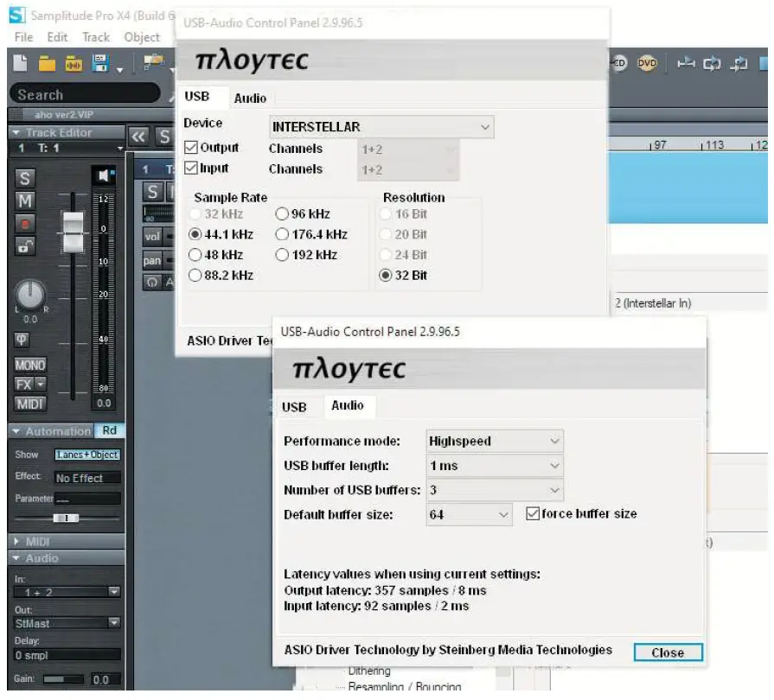Image resolution: width=774 pixels, height=700 pixels.
Task: Click the Save project floppy disk icon
Action: 100,63
